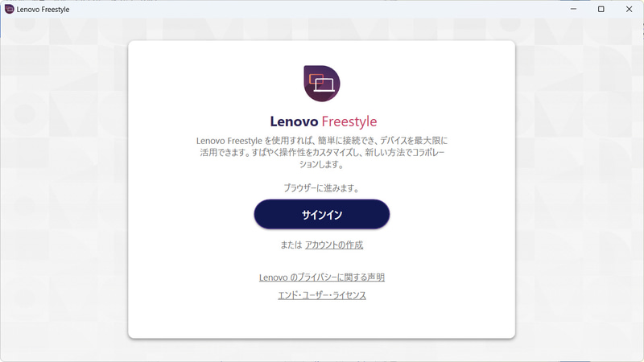Click the または text before account link
Screen dimensions: 644x362
291,245
